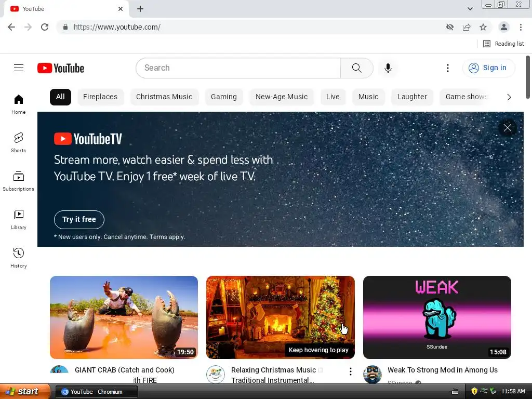Viewport: 532px width, 399px height.
Task: Click the taskbar clock showing 11:58 AM
Action: click(513, 392)
